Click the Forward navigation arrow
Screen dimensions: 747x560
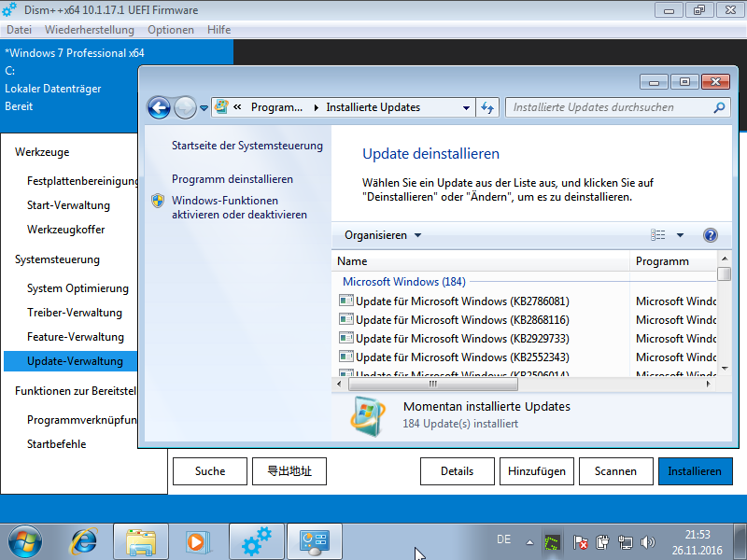(185, 107)
